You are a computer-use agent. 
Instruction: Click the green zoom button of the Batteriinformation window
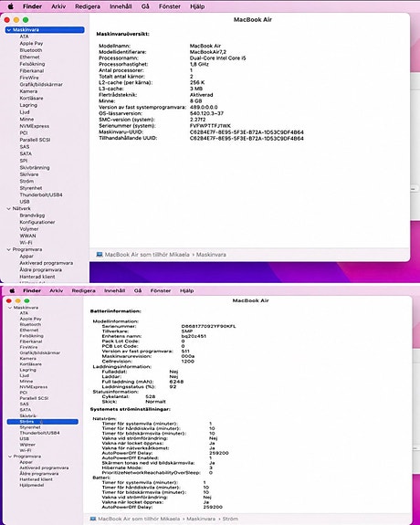(x=26, y=300)
